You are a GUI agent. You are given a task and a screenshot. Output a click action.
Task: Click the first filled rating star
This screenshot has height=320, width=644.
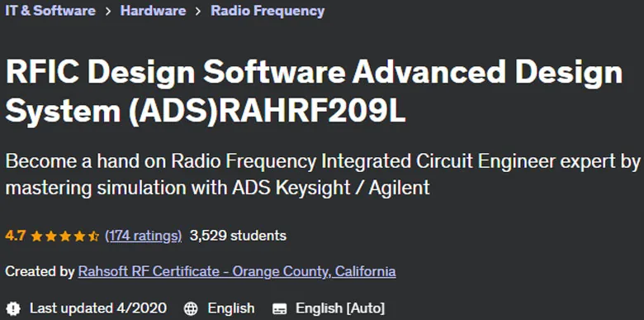tap(36, 236)
